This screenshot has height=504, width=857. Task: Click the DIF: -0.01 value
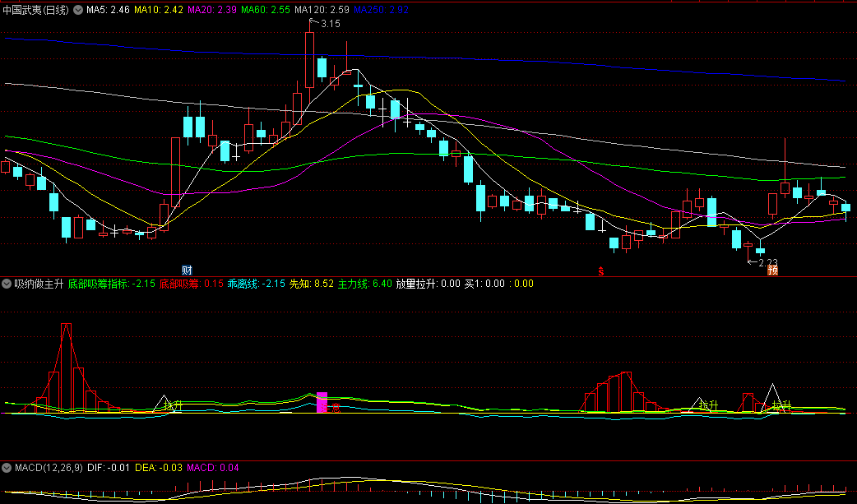tap(109, 468)
